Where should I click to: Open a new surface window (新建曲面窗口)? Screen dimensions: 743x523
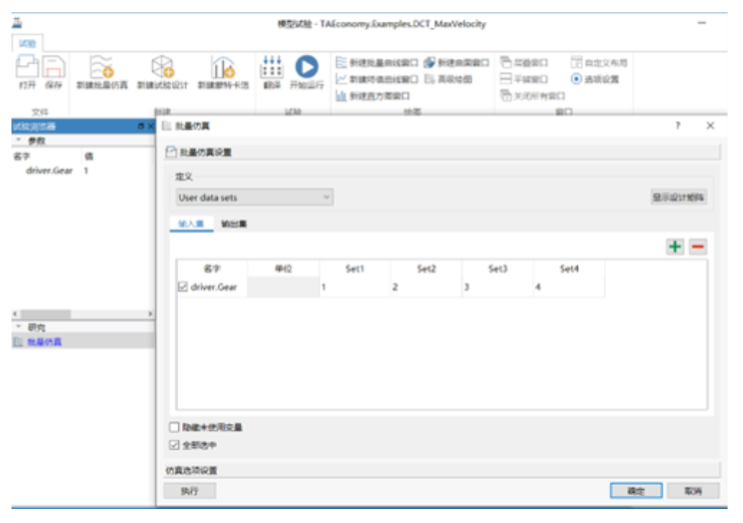tap(456, 63)
